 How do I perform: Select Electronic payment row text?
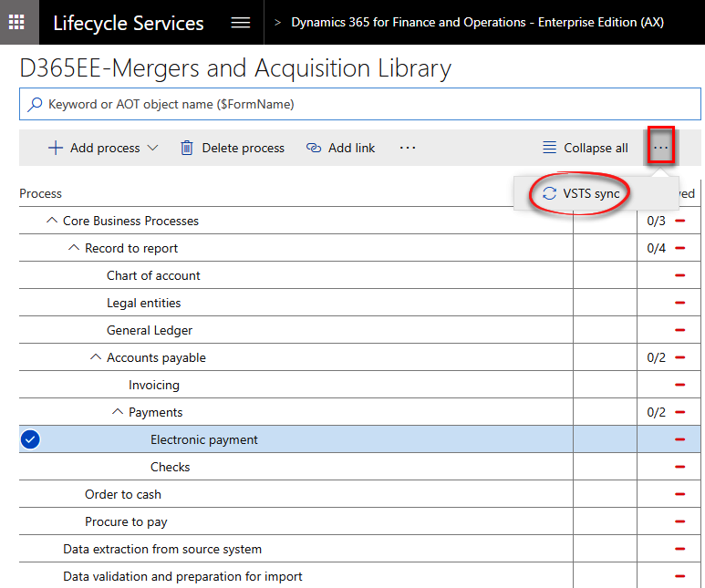tap(204, 439)
